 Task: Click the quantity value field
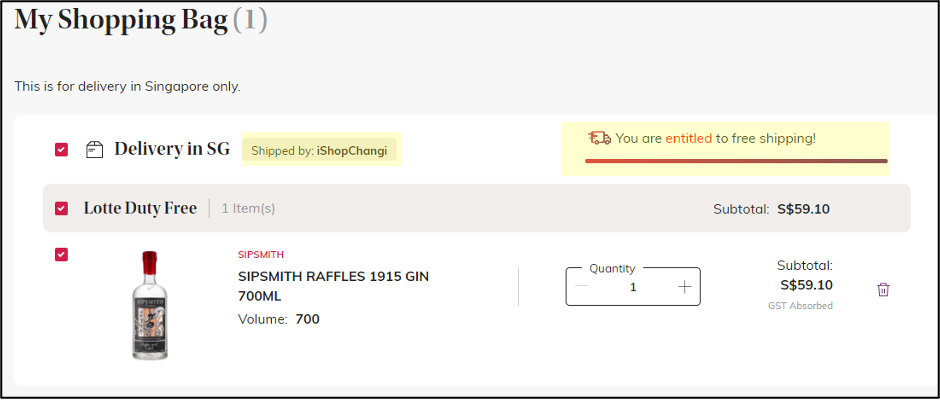633,287
